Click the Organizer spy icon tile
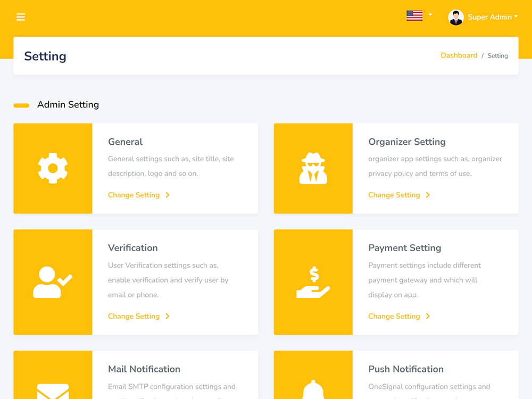 click(x=313, y=168)
